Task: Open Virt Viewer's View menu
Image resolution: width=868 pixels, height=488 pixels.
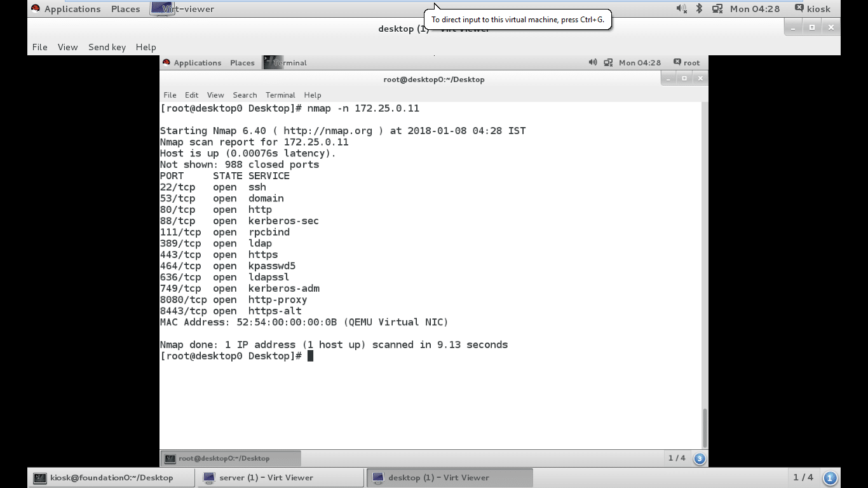Action: (67, 47)
